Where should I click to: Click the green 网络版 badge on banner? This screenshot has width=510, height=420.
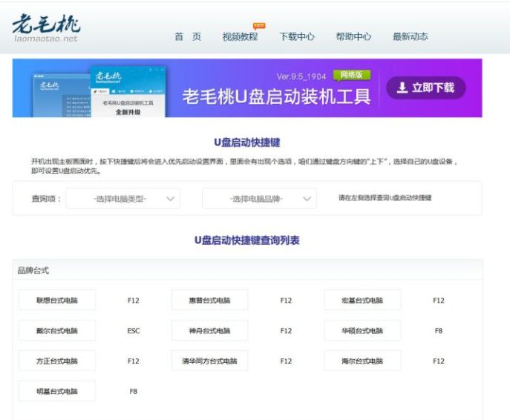(351, 75)
